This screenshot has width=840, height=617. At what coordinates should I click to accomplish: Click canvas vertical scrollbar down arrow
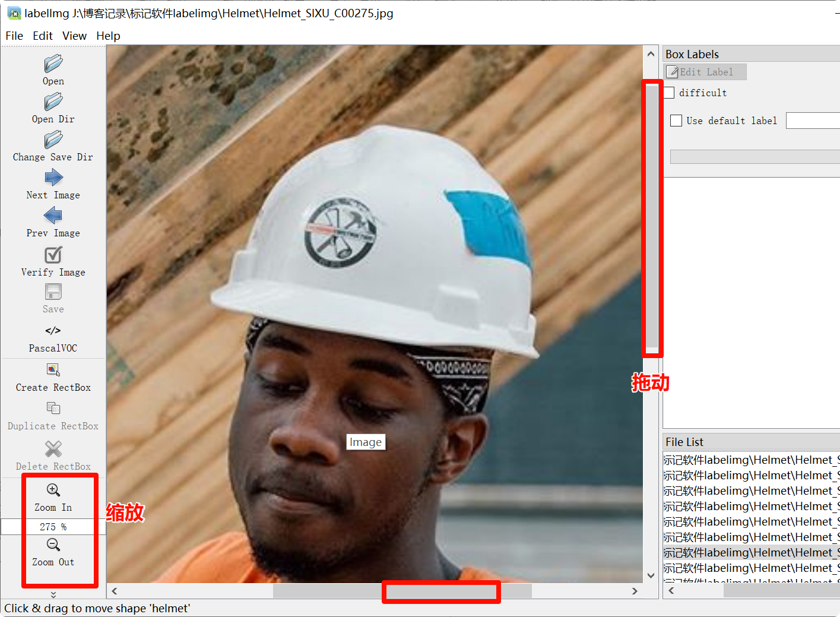coord(651,575)
